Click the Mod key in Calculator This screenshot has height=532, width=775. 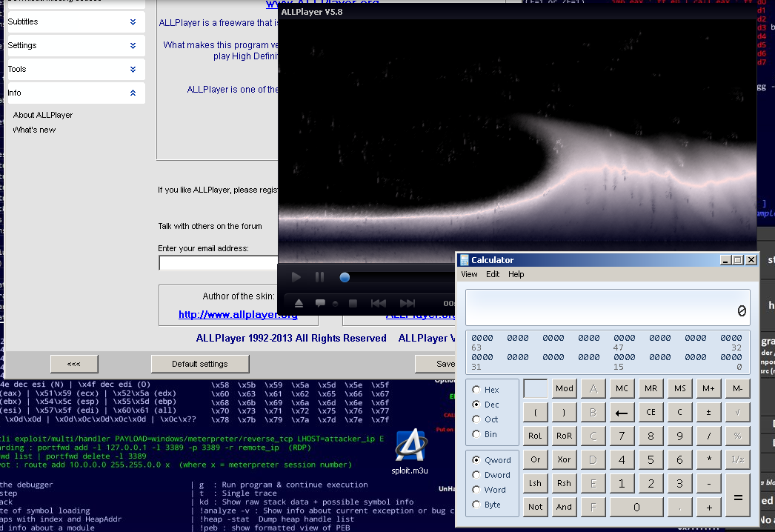click(564, 388)
